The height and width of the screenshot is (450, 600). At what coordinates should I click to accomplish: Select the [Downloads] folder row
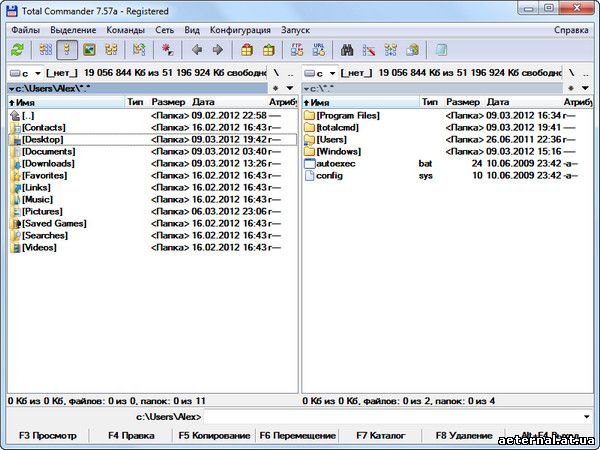152,163
